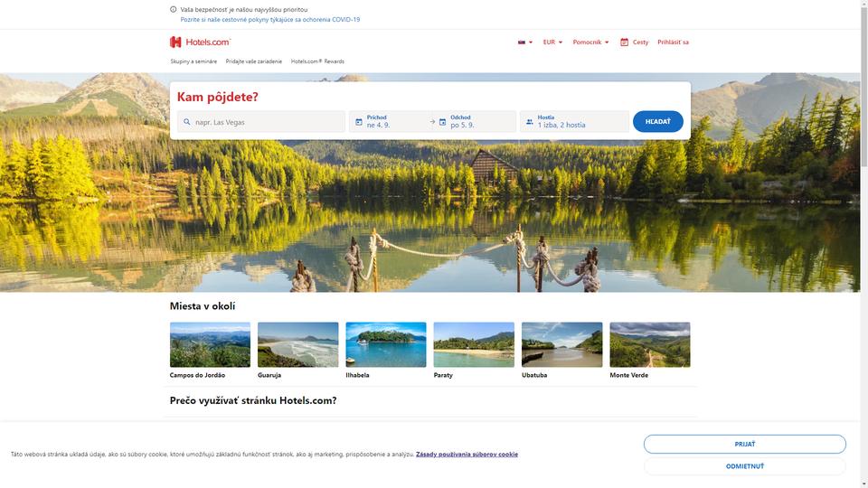The height and width of the screenshot is (488, 868).
Task: Click the guests icon in Hostia field
Action: tap(529, 122)
